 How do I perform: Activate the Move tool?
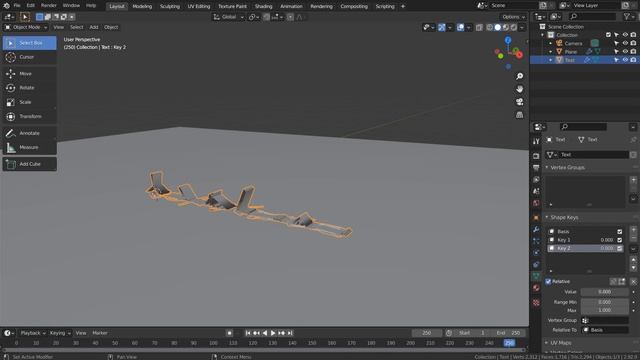29,73
